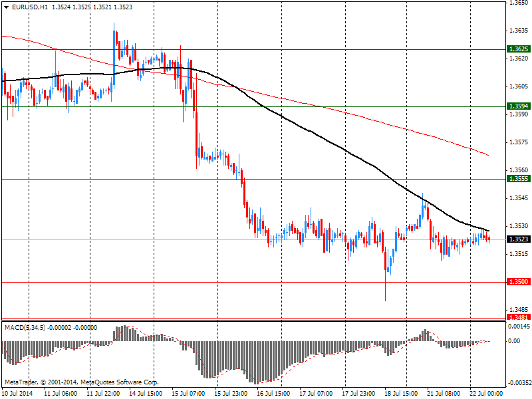Select the 1.3500 red support level label

tap(519, 281)
